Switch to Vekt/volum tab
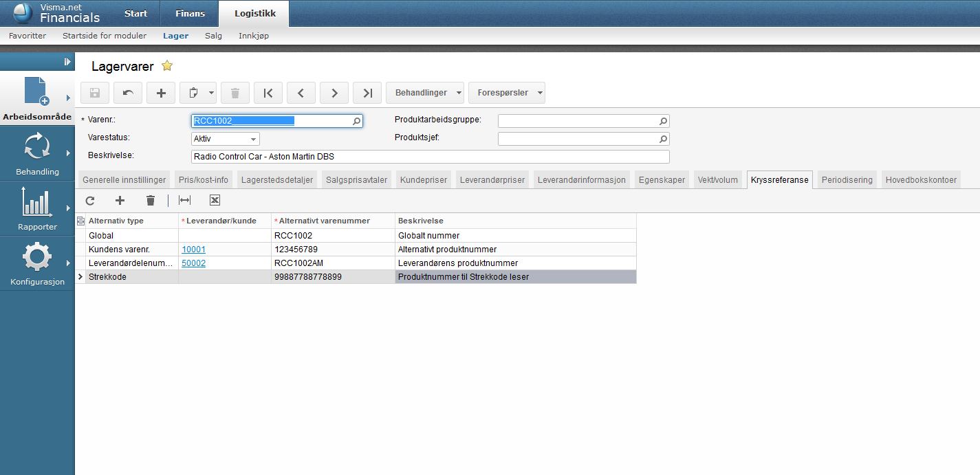The image size is (980, 475). 718,180
